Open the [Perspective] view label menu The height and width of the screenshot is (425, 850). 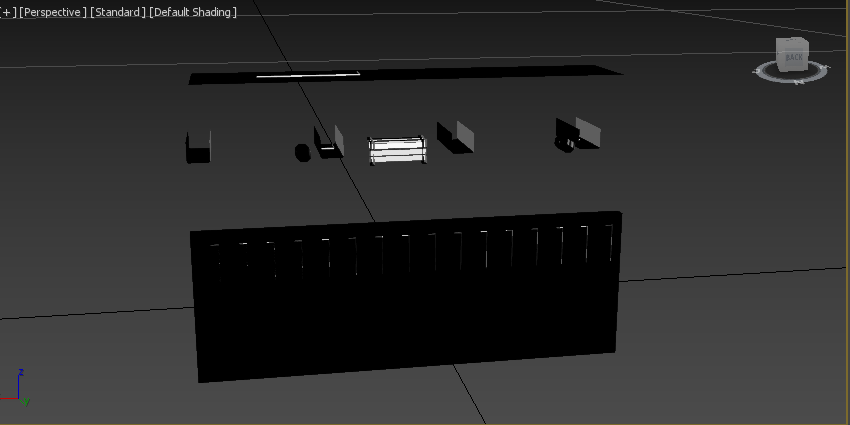(x=53, y=12)
